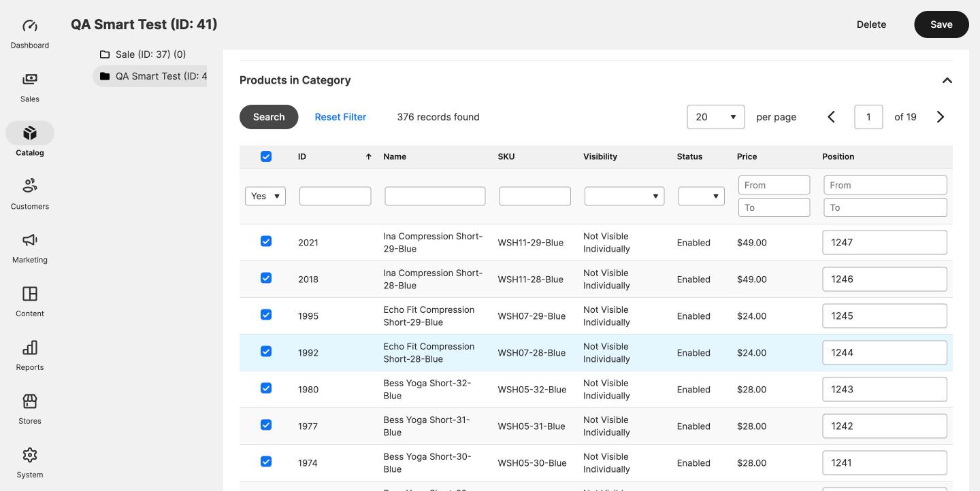Viewport: 980px width, 491px height.
Task: Open the Dashboard gauge icon
Action: [30, 26]
